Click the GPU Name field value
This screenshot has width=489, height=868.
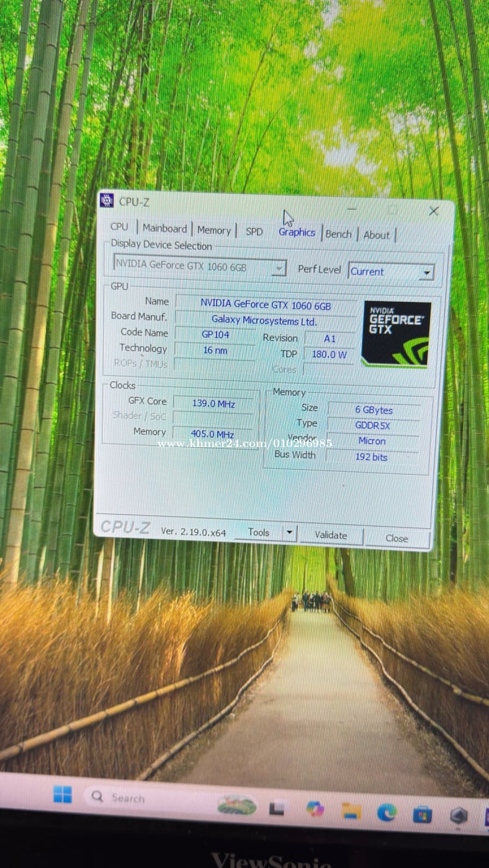[266, 304]
